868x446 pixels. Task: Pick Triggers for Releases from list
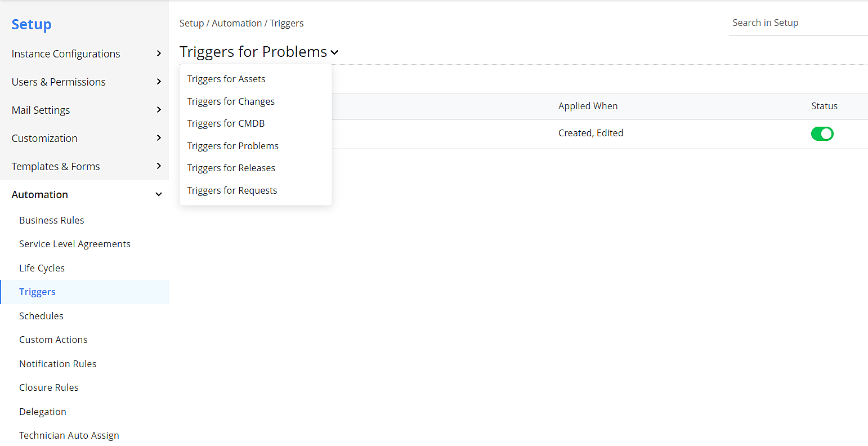[x=231, y=168]
